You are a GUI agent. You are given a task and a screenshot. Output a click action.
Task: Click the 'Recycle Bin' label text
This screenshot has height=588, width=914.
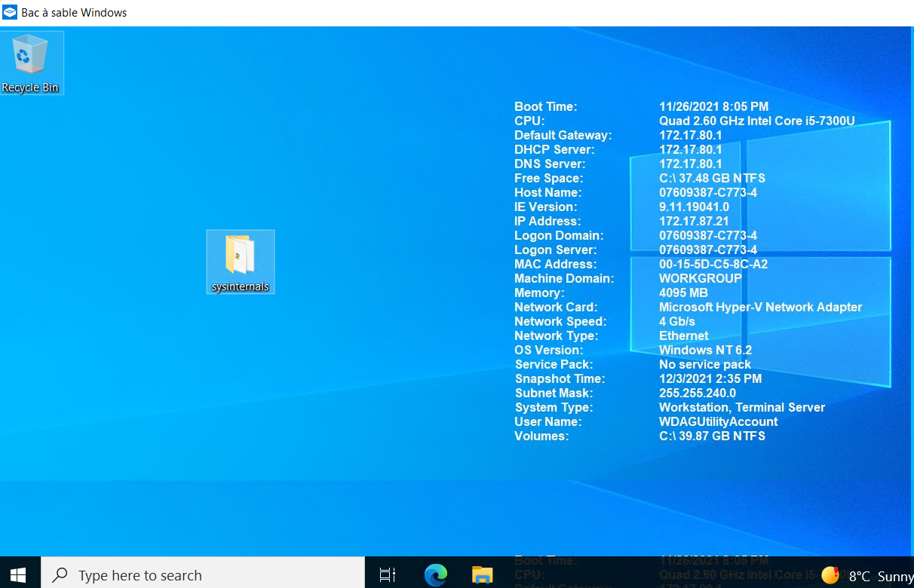(x=30, y=87)
